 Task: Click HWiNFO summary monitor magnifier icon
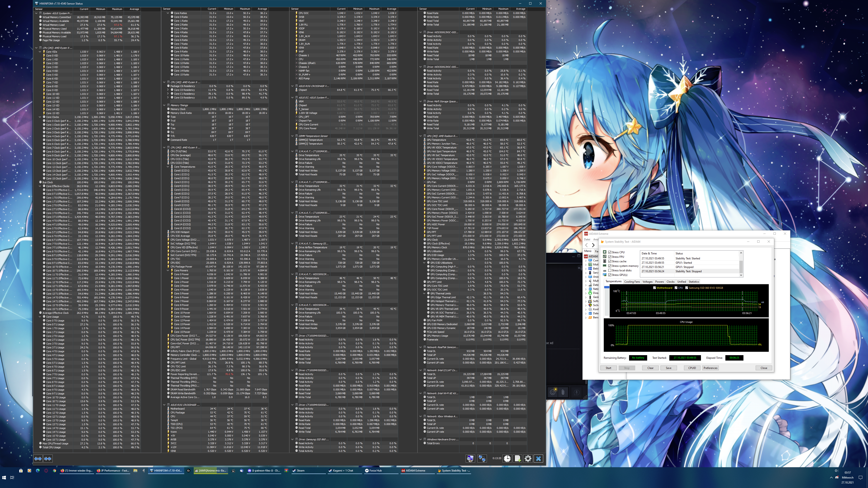[x=470, y=458]
